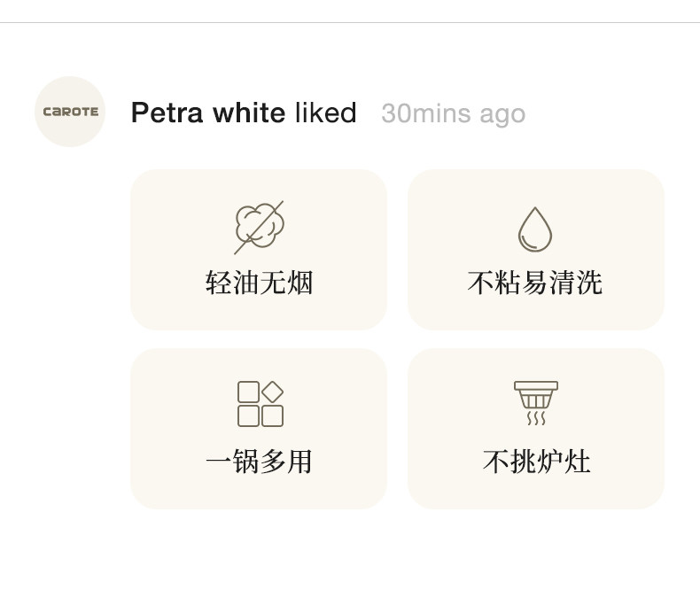700x598 pixels.
Task: Click the word "liked" in the header
Action: click(326, 113)
